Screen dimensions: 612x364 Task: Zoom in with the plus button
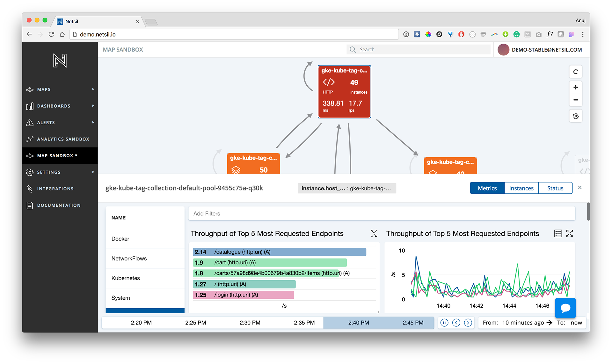[575, 87]
